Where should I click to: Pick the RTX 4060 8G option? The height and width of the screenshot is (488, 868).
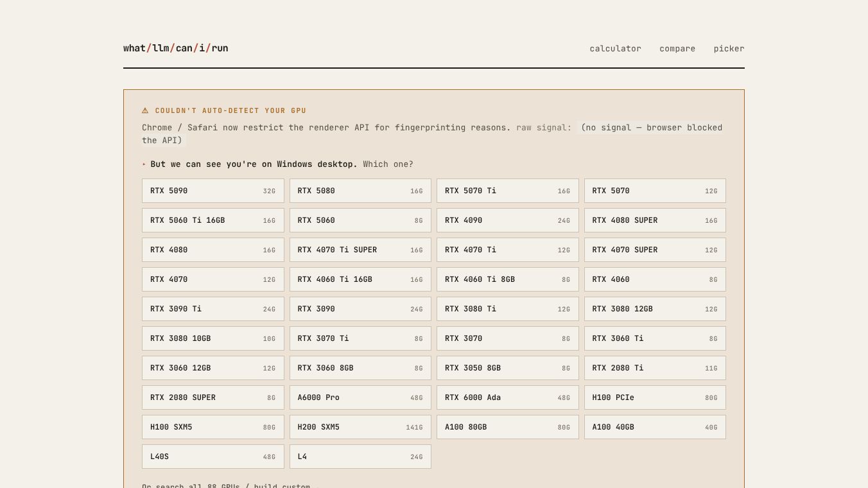[655, 279]
